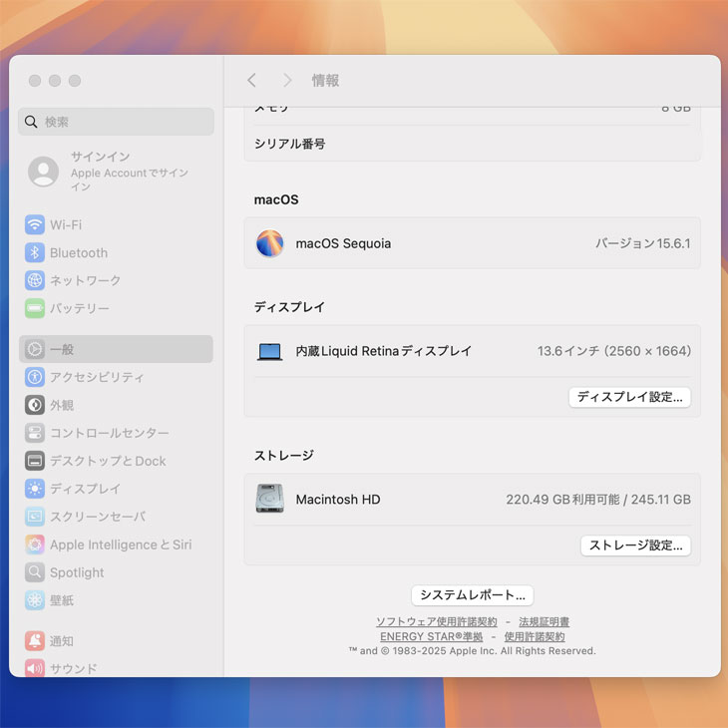This screenshot has height=728, width=728.
Task: Select the コントロールセンター sidebar label
Action: click(110, 433)
